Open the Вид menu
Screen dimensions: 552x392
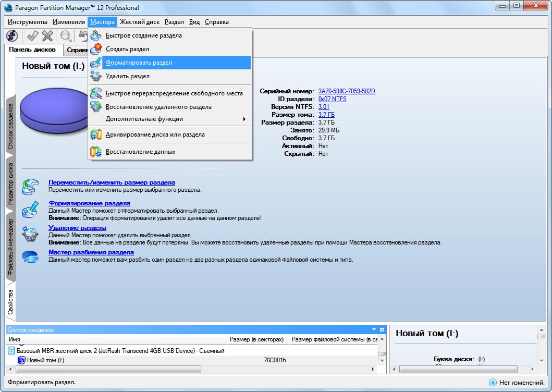(194, 22)
